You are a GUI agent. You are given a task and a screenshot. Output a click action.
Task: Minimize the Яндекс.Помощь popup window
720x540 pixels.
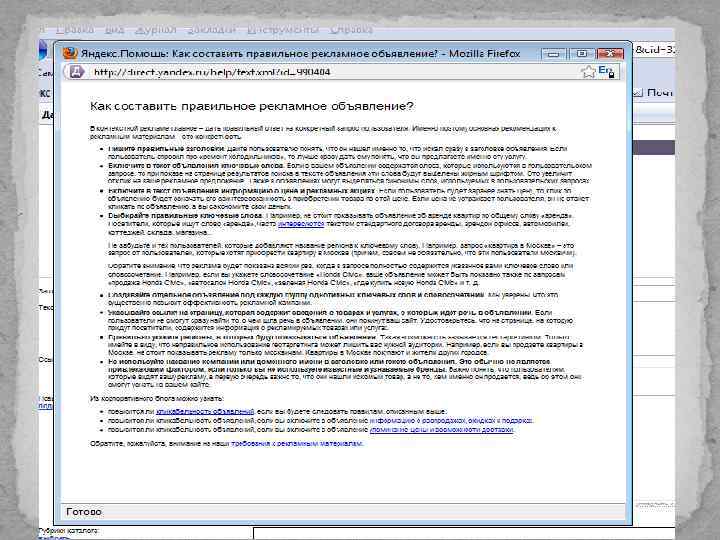pyautogui.click(x=553, y=54)
